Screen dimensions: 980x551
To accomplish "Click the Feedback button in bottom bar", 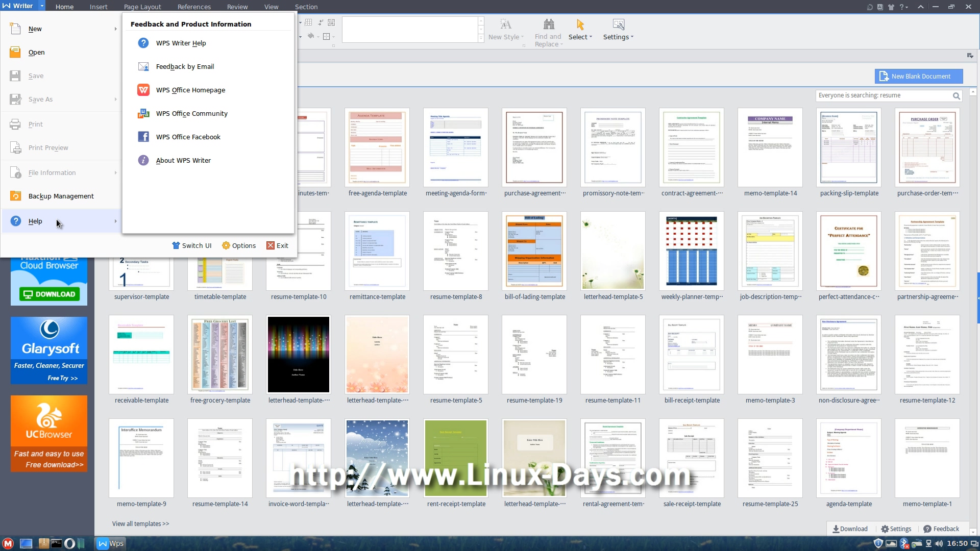I will click(941, 529).
